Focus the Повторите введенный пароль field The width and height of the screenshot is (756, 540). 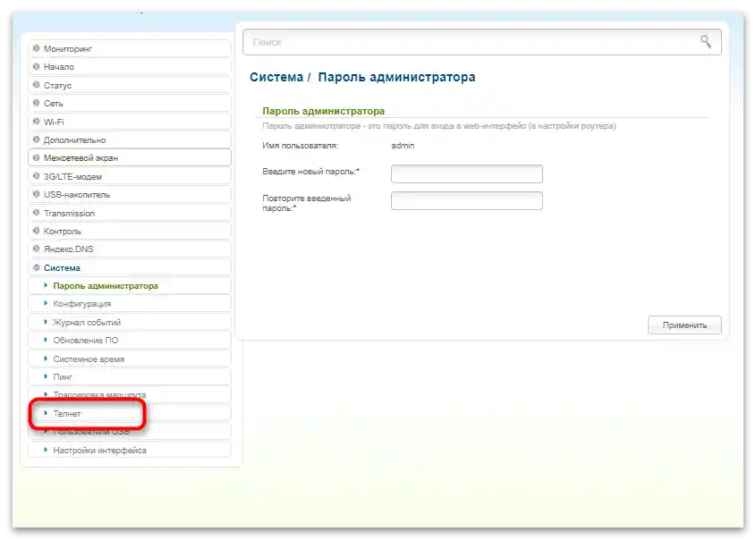(x=467, y=200)
